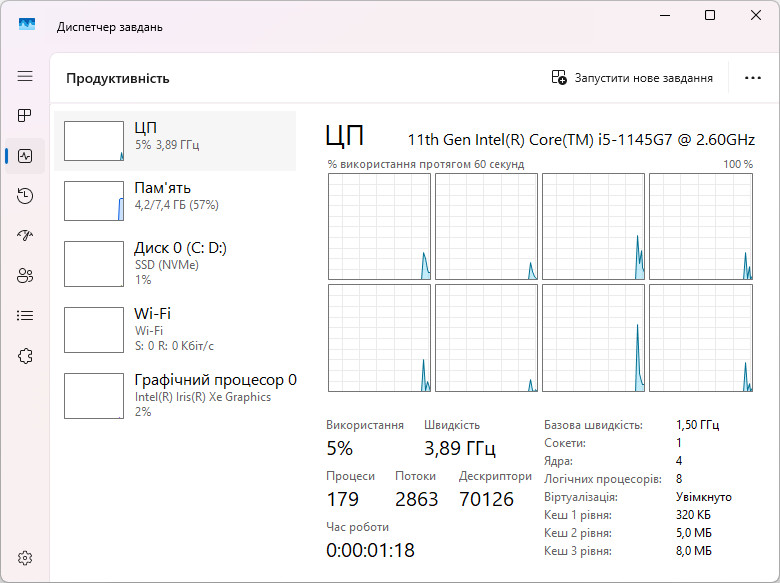The height and width of the screenshot is (583, 780).
Task: Open the Services puzzle-piece icon
Action: tap(25, 356)
